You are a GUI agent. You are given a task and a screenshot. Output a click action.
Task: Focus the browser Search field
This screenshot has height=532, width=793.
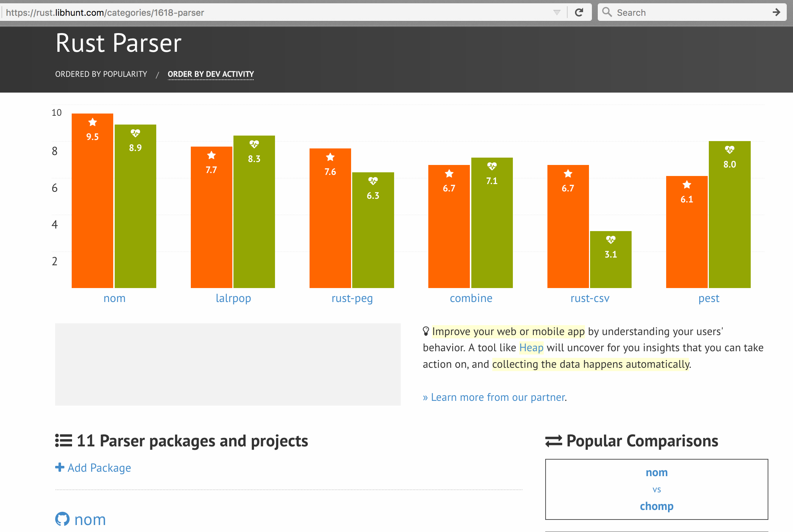click(692, 12)
